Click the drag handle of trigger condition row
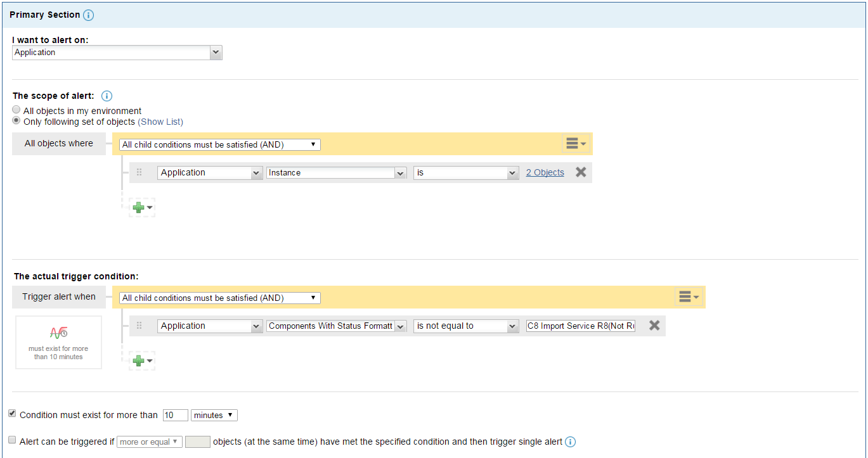Image resolution: width=868 pixels, height=458 pixels. click(x=139, y=326)
